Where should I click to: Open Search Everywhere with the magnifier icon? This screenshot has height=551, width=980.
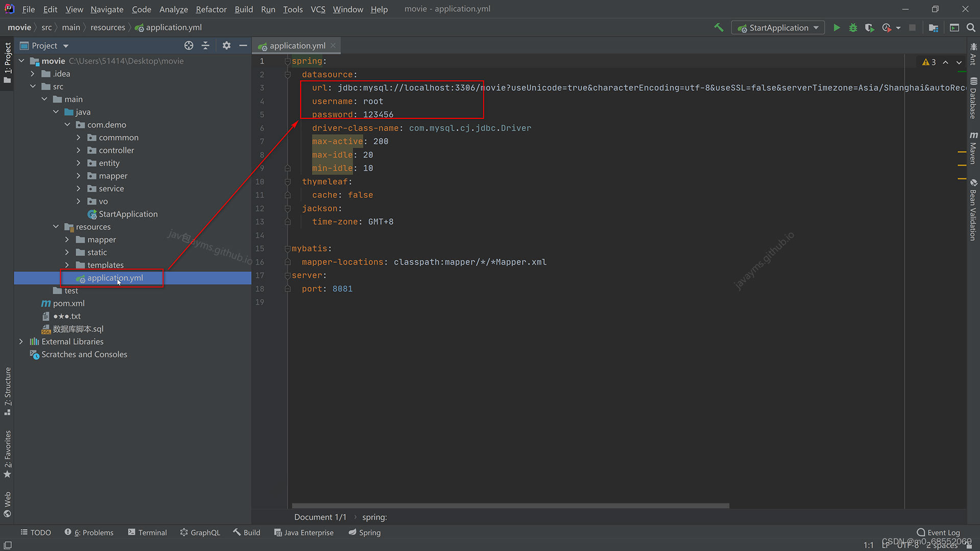point(971,28)
